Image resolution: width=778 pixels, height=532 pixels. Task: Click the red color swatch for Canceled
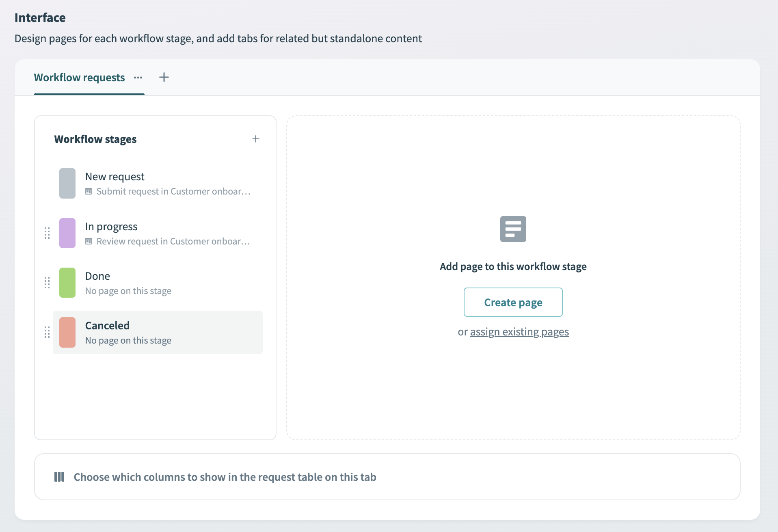pyautogui.click(x=67, y=332)
